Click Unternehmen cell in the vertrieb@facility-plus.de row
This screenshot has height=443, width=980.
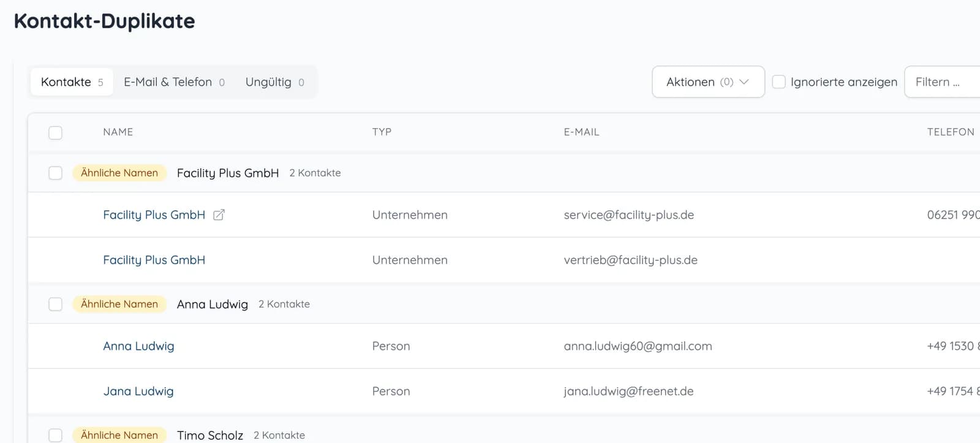point(410,260)
